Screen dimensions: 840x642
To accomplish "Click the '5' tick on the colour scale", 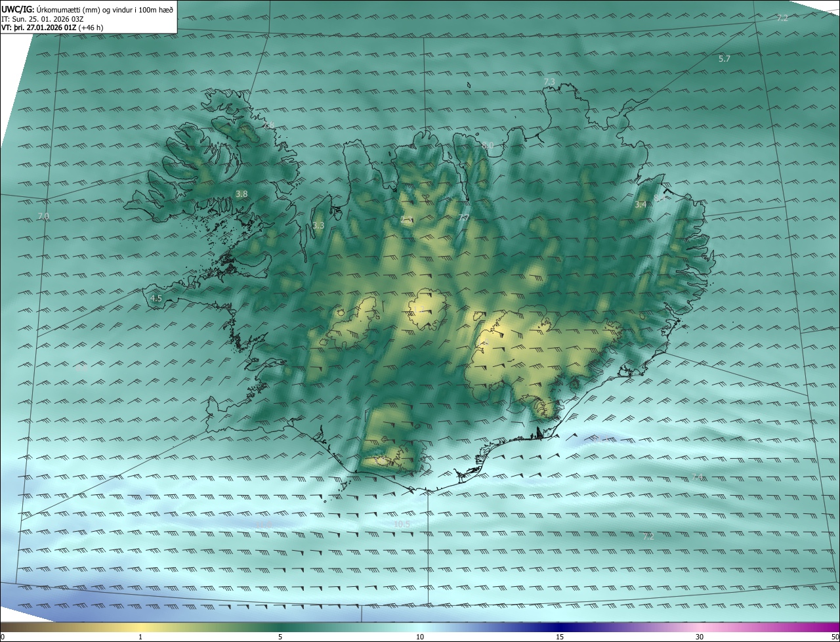I will click(280, 637).
